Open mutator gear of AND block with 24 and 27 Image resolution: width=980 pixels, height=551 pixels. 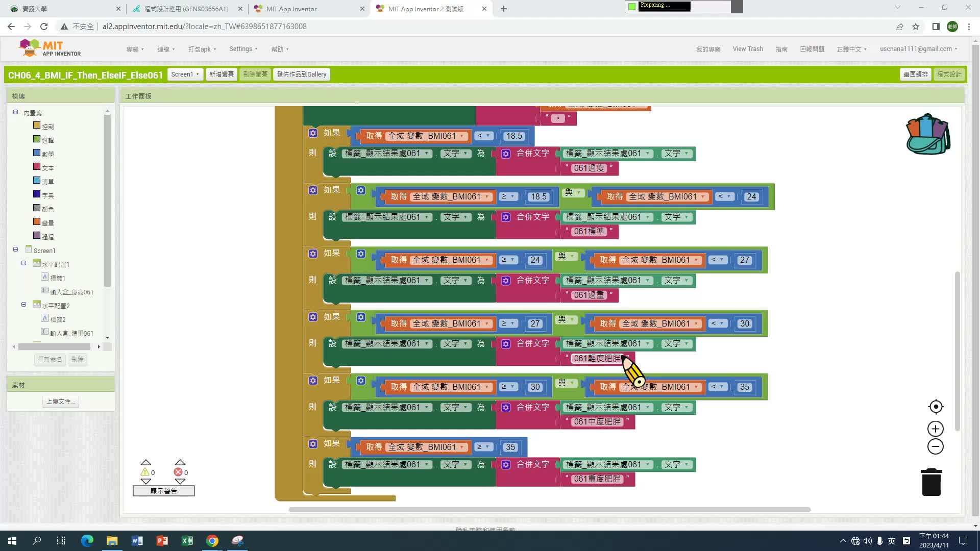coord(361,254)
